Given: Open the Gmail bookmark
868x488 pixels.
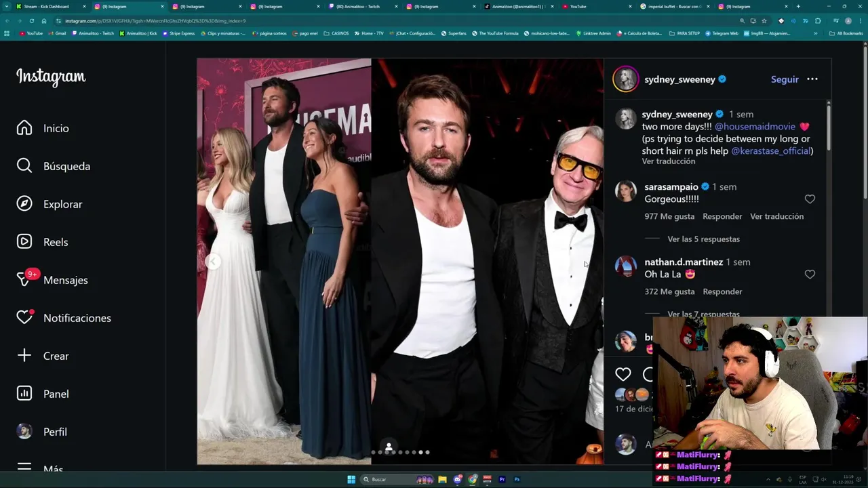Looking at the screenshot, I should coord(56,33).
